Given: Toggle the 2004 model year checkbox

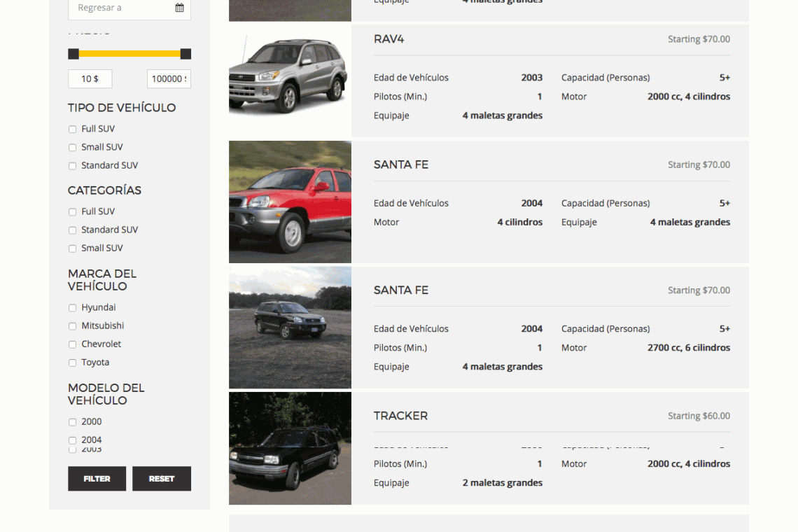Looking at the screenshot, I should (72, 440).
